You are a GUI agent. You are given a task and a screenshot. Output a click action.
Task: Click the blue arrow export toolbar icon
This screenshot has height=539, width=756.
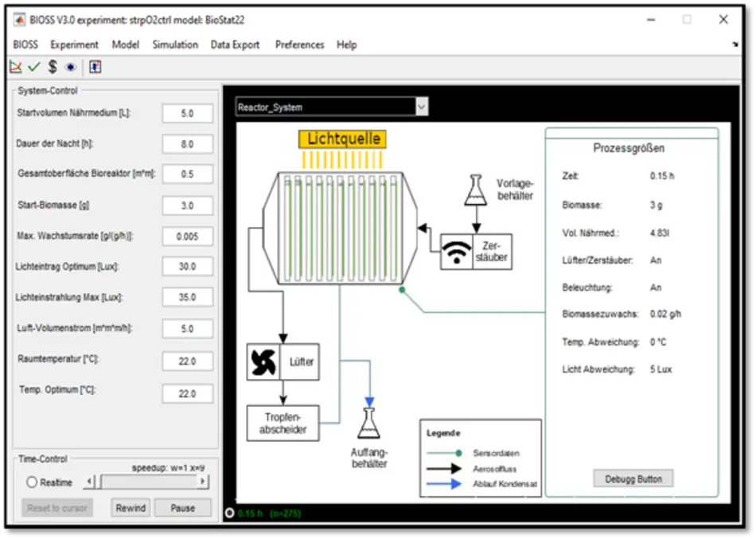95,68
